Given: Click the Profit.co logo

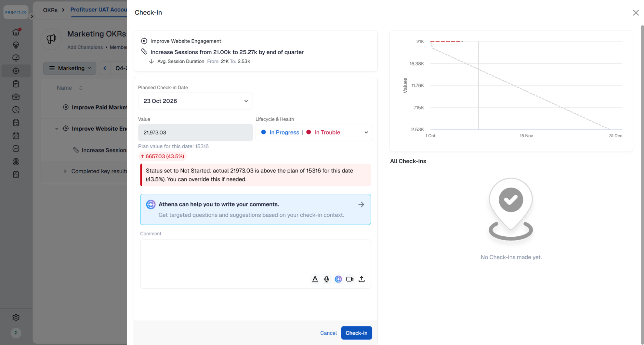Looking at the screenshot, I should pyautogui.click(x=16, y=12).
